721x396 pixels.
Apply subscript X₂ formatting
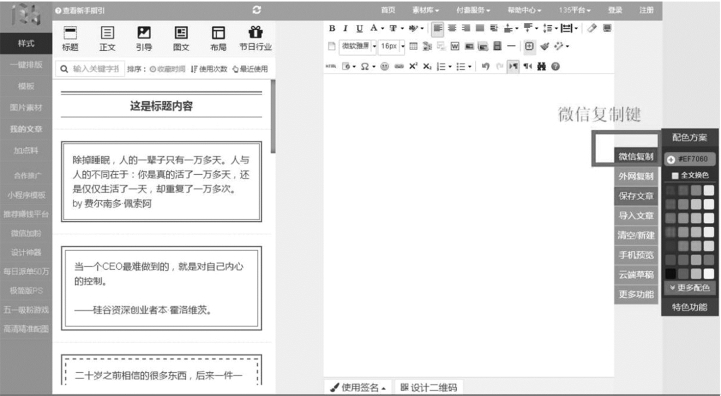tap(427, 66)
